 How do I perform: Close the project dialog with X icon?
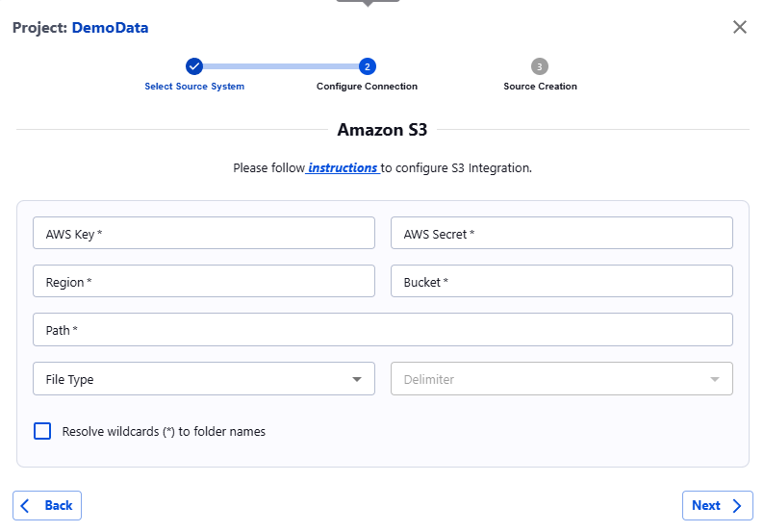coord(739,27)
